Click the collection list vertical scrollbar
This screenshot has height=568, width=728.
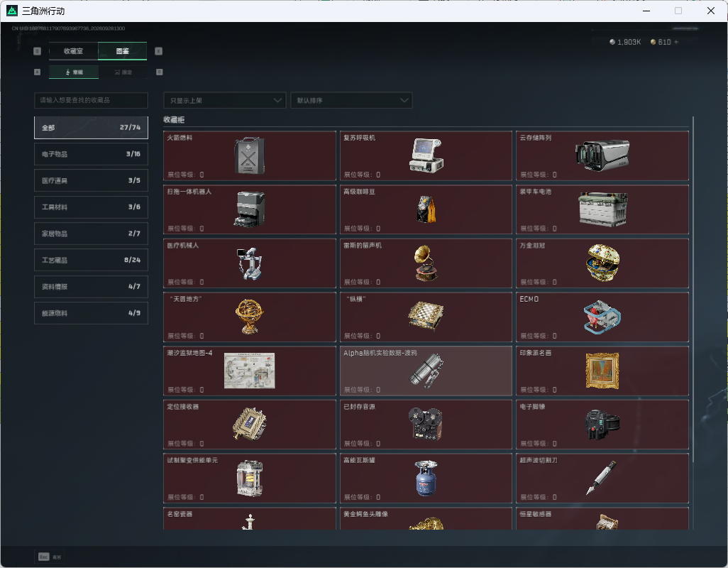[x=693, y=289]
